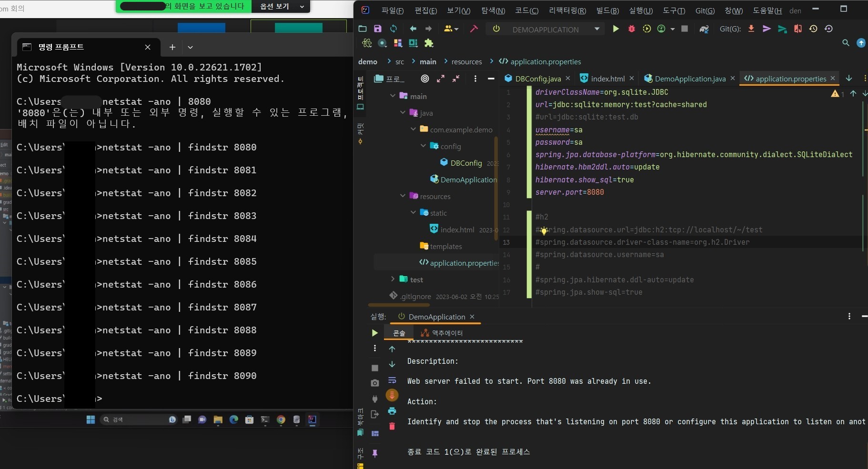Screen dimensions: 868x469
Task: Open Chrome from the Windows taskbar
Action: coord(281,419)
